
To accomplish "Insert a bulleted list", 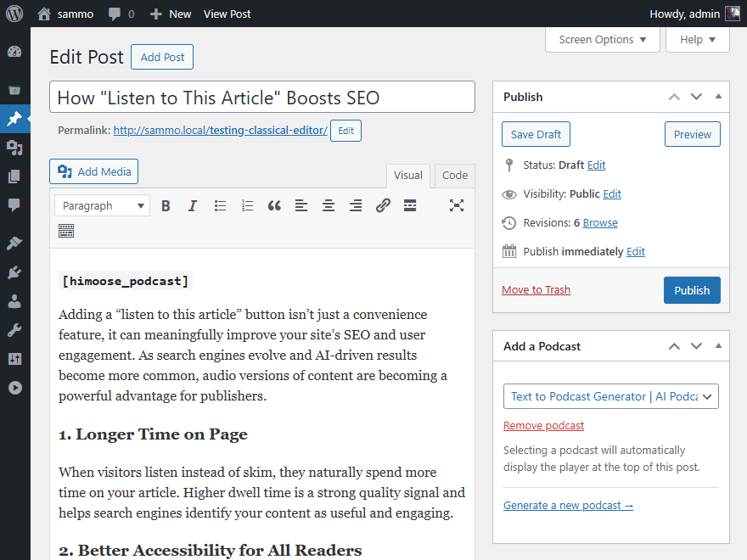I will point(220,205).
